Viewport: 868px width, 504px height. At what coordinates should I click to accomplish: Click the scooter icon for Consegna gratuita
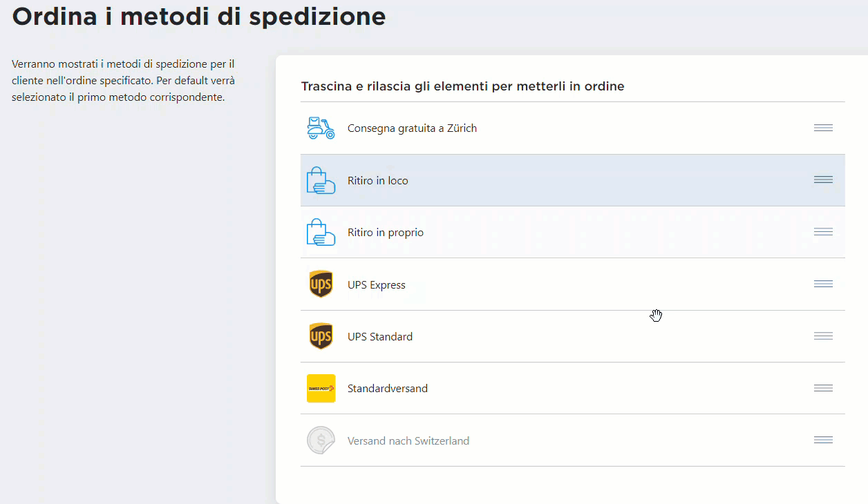[321, 128]
